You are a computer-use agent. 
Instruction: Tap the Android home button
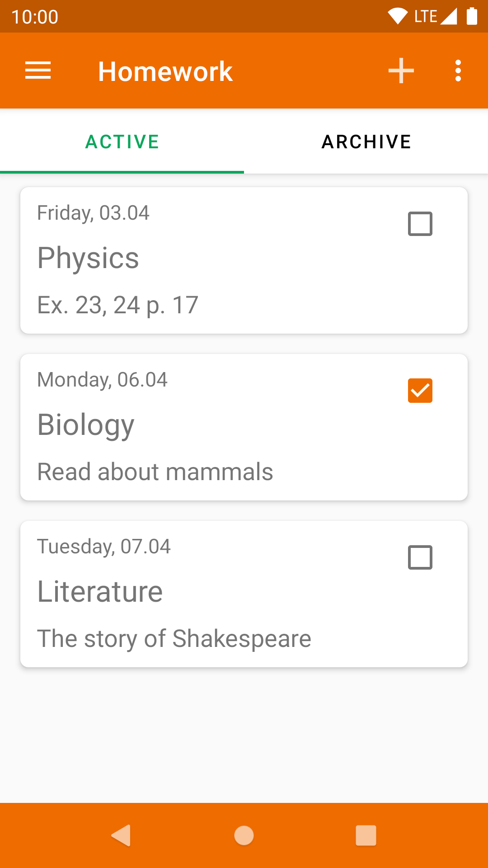pyautogui.click(x=244, y=835)
